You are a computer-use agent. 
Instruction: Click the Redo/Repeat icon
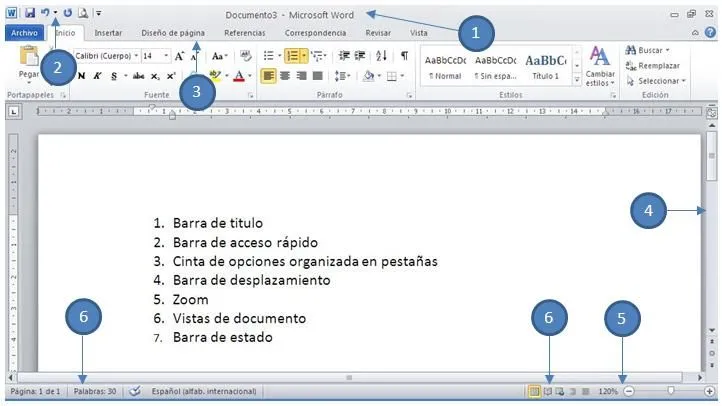click(x=68, y=13)
